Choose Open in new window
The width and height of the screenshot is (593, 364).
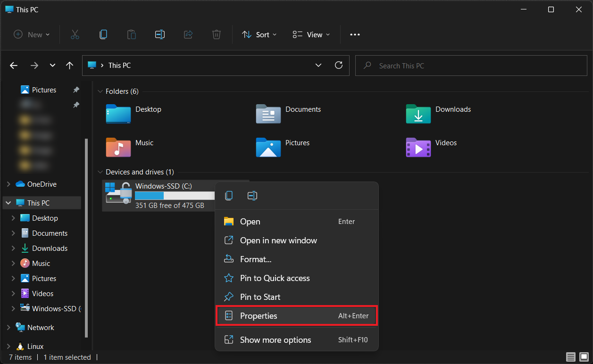[297, 240]
